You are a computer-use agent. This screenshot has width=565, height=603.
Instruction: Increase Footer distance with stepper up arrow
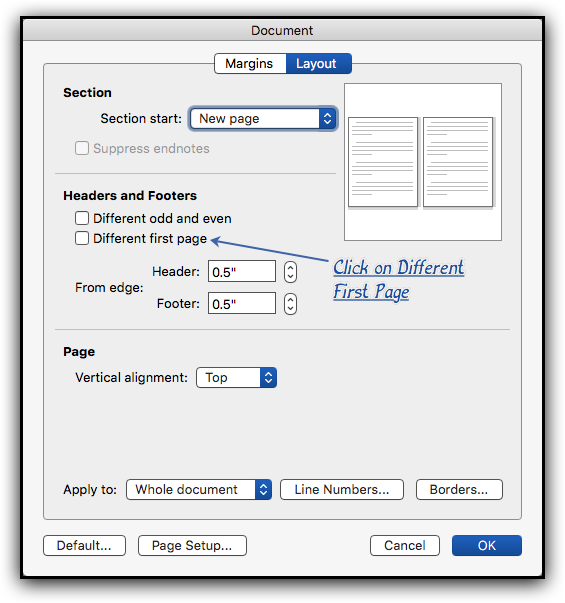[x=290, y=299]
